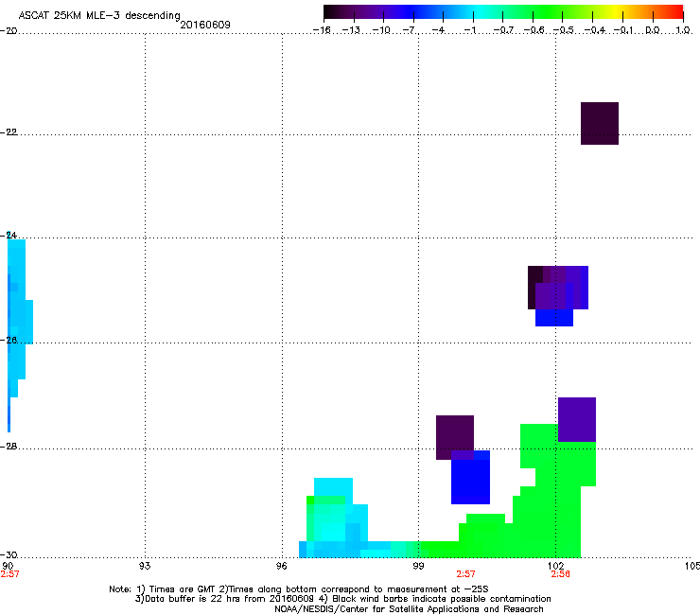Click the red 2:57 time right of 99
Screen dimensions: 700x615
coord(465,574)
